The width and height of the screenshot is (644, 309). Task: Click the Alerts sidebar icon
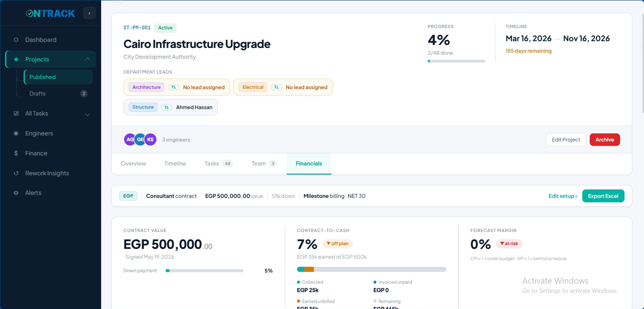pyautogui.click(x=16, y=193)
